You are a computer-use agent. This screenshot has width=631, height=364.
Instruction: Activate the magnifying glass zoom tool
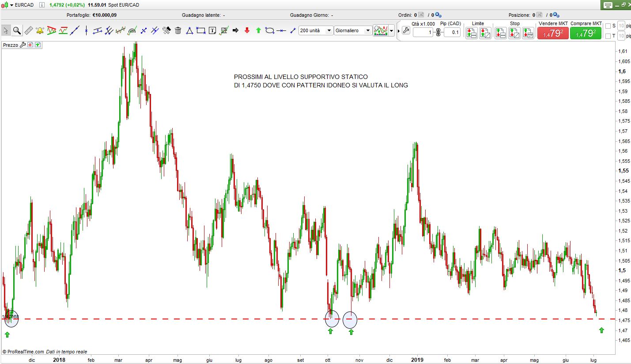17,30
